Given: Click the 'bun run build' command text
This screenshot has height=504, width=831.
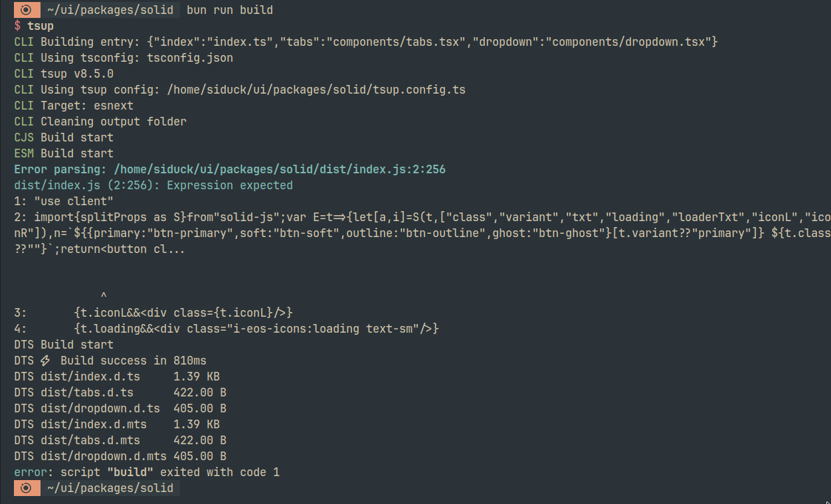Looking at the screenshot, I should [230, 10].
